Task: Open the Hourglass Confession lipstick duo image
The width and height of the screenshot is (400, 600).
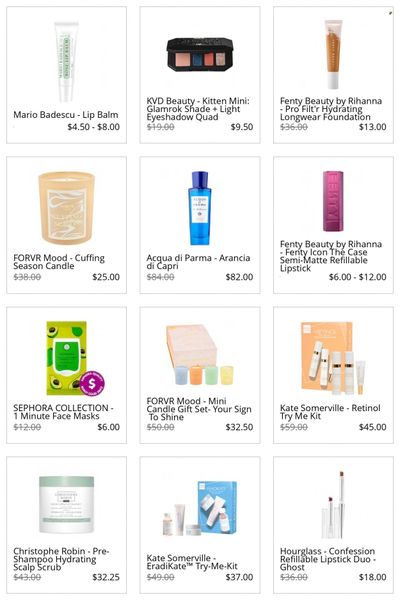Action: point(332,505)
